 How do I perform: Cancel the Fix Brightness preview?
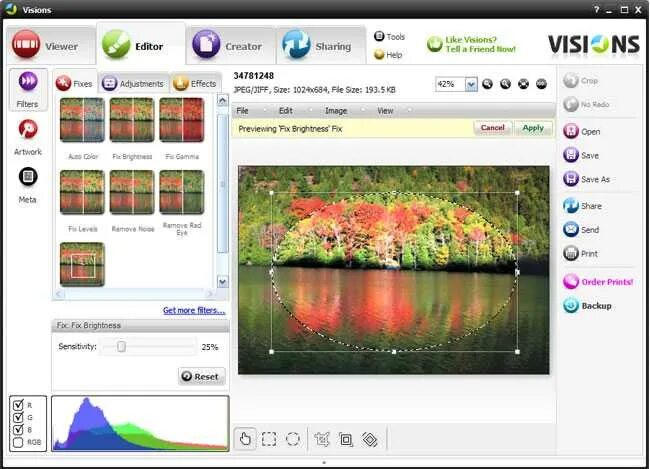pos(492,128)
